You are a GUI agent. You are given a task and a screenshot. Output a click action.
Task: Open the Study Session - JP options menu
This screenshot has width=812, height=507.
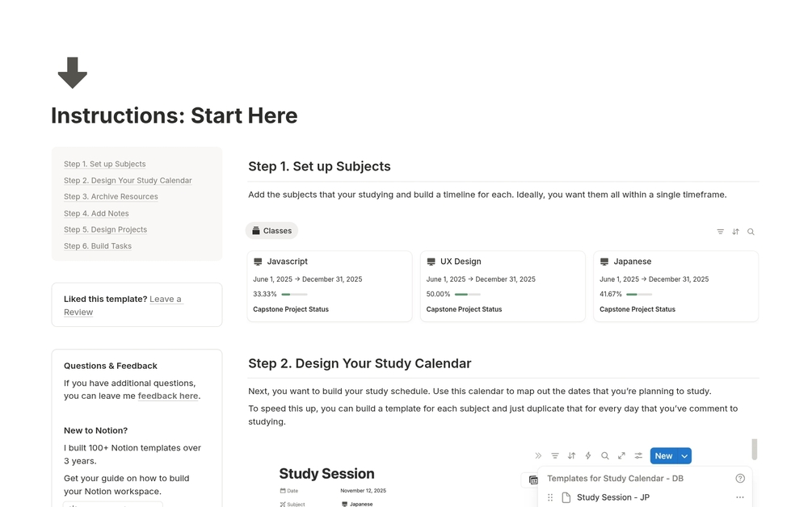[739, 497]
